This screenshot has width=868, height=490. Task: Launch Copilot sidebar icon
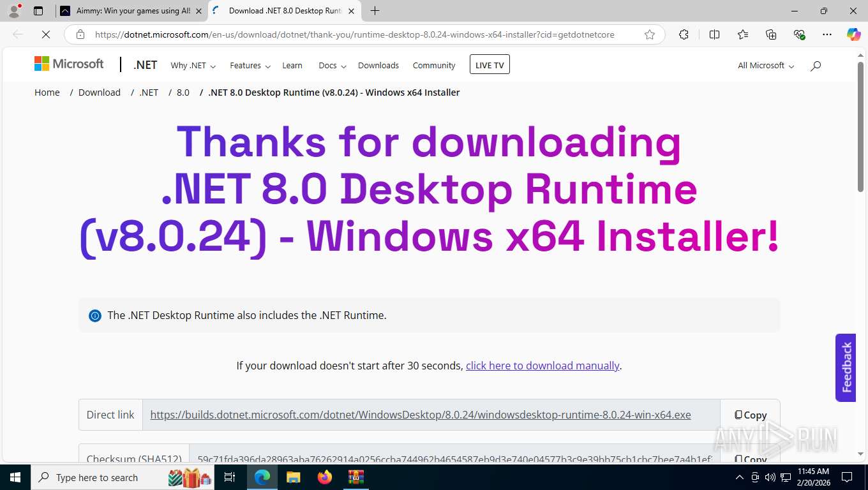coord(853,34)
